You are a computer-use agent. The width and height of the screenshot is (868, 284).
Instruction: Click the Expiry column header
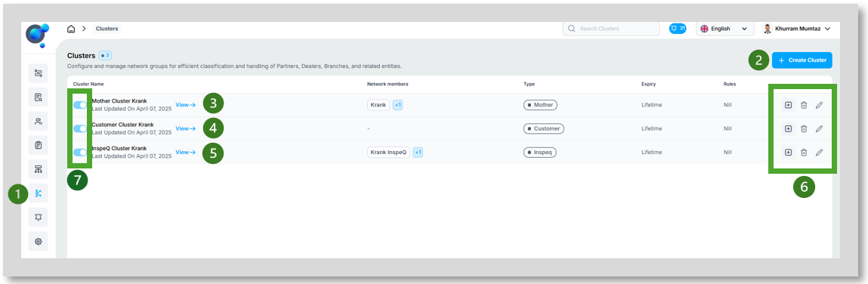(649, 84)
